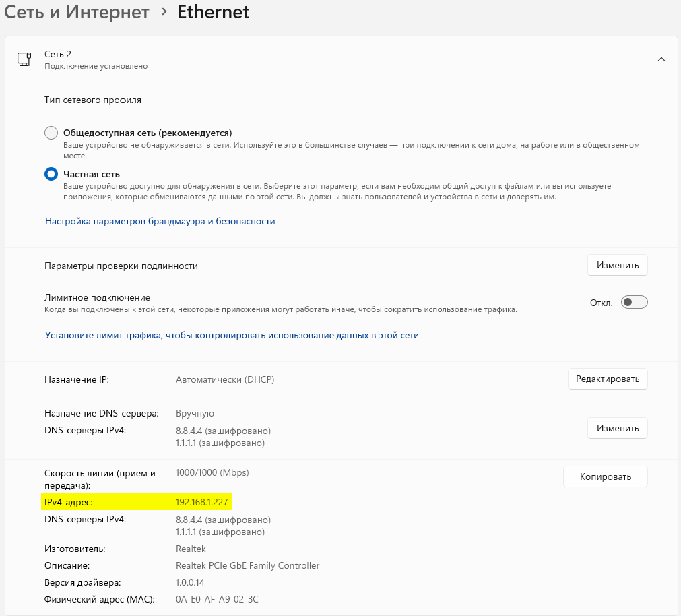Click the IPv4-адрес label
The height and width of the screenshot is (616, 681).
pyautogui.click(x=68, y=502)
